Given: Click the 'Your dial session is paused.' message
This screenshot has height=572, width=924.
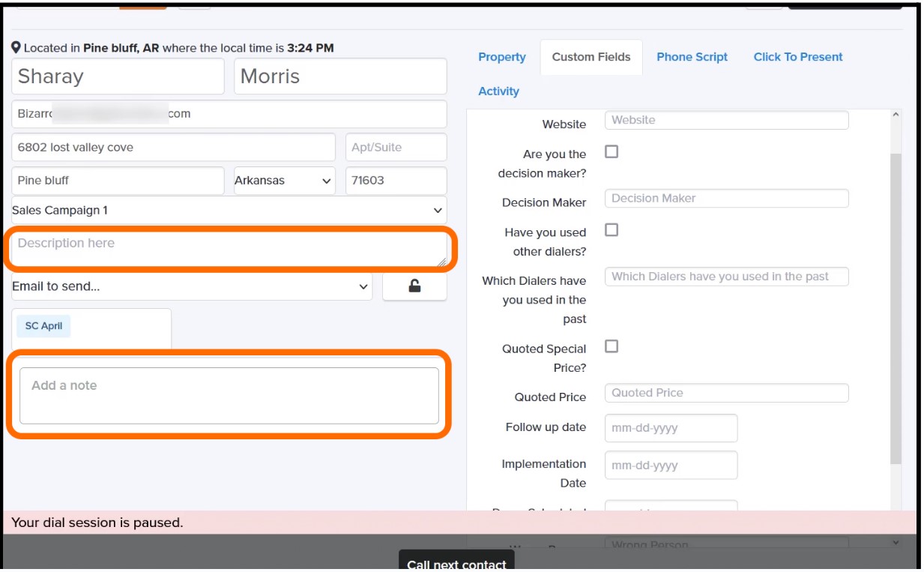Looking at the screenshot, I should tap(97, 523).
